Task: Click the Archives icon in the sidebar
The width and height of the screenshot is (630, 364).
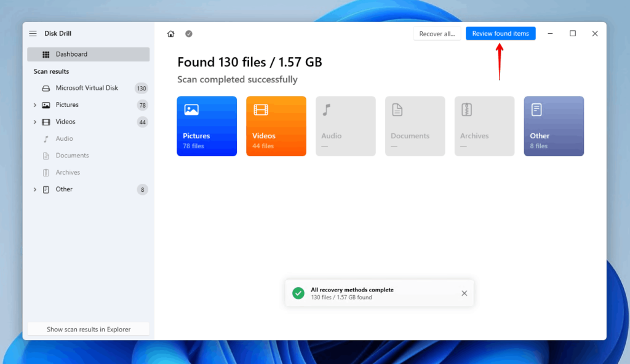Action: (x=46, y=172)
